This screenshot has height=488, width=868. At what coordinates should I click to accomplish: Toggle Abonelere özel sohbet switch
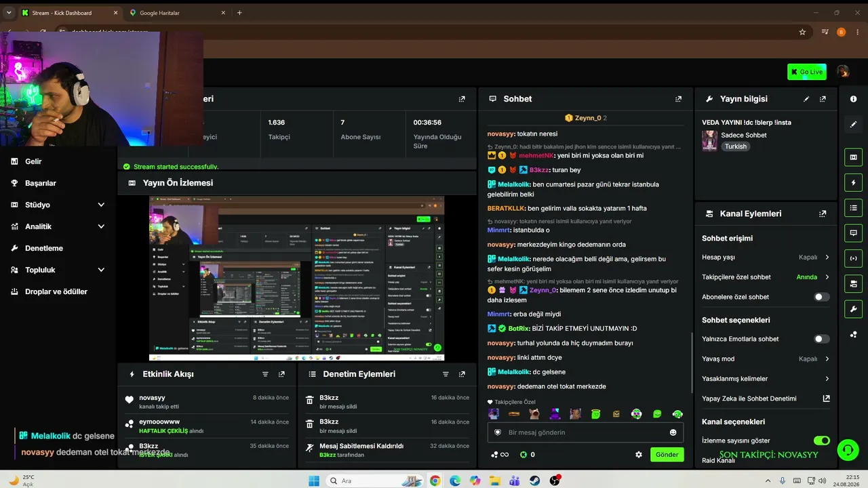(x=821, y=297)
